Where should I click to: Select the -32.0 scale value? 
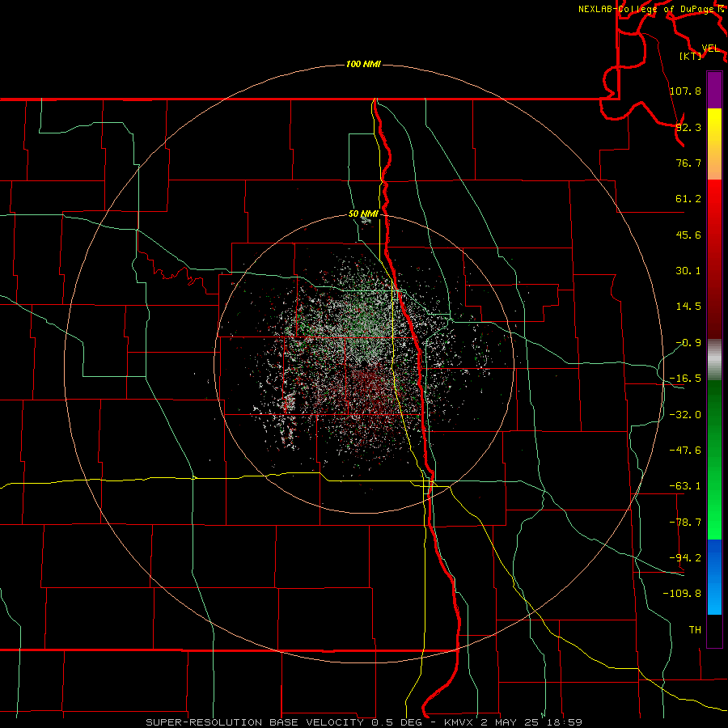(x=685, y=415)
